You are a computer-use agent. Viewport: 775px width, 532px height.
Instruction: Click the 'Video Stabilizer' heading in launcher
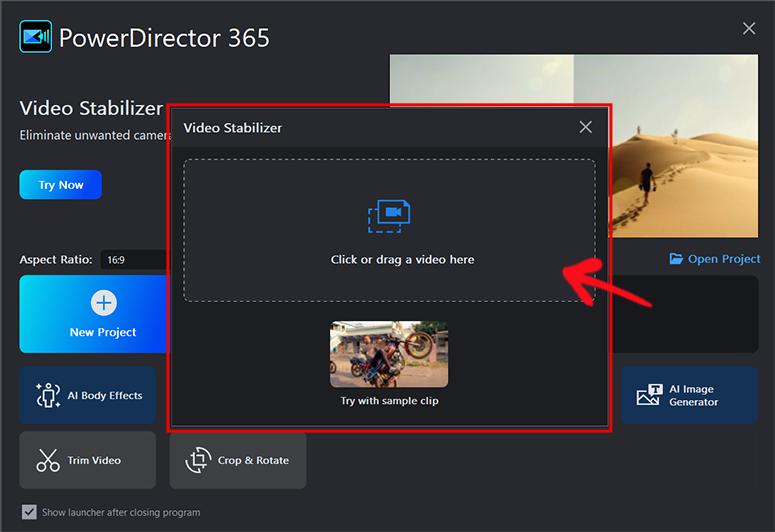(91, 108)
